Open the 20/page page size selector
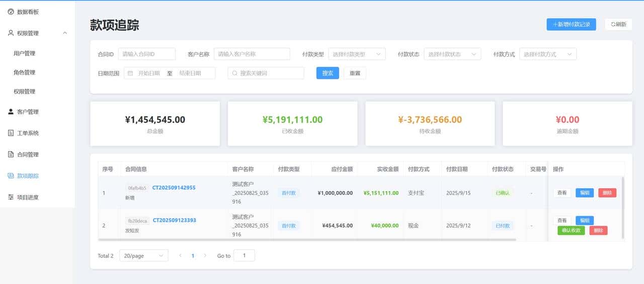The image size is (644, 284). tap(144, 256)
